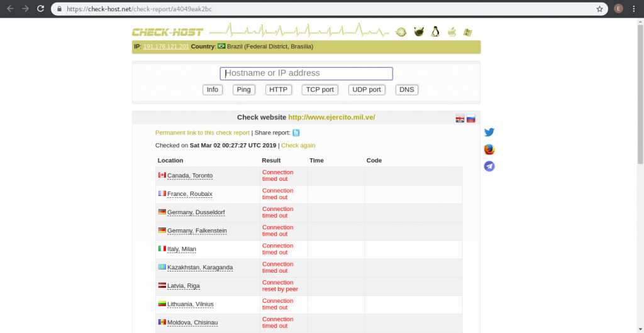Click the Moldova flag in Chisinau row
Screen dimensions: 644x333
(162, 322)
